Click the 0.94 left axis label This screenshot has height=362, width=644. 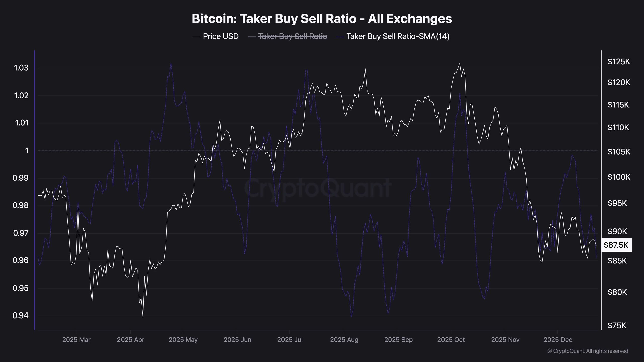(x=21, y=315)
